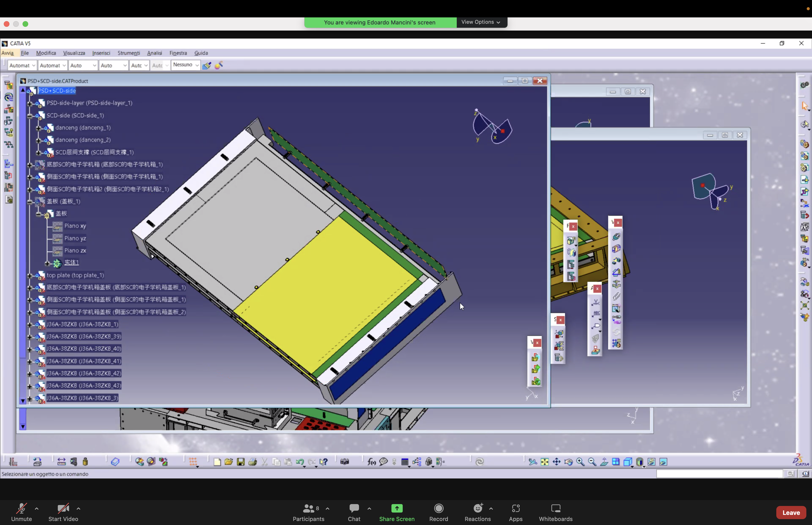Click the Measure Between icon

coord(61,462)
